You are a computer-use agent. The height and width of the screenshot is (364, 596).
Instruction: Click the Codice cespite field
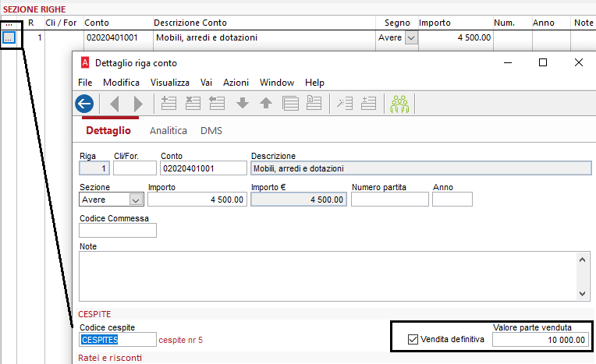click(x=118, y=340)
